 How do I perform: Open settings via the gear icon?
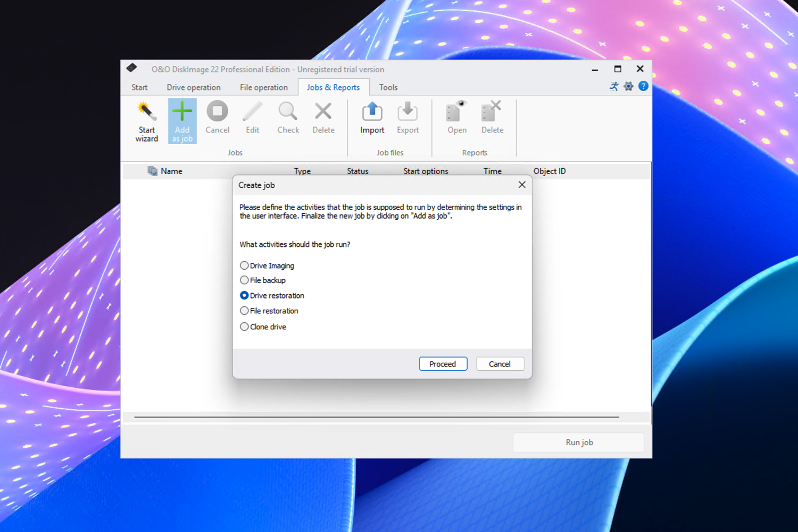click(x=628, y=86)
